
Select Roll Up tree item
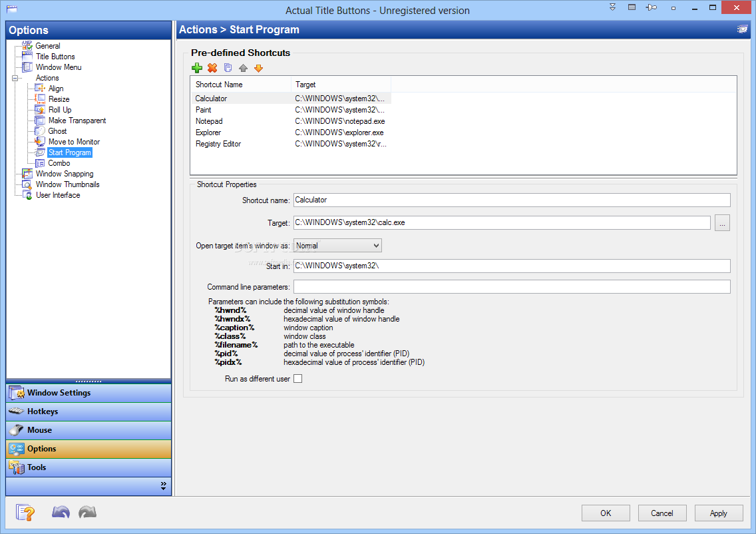tap(60, 110)
